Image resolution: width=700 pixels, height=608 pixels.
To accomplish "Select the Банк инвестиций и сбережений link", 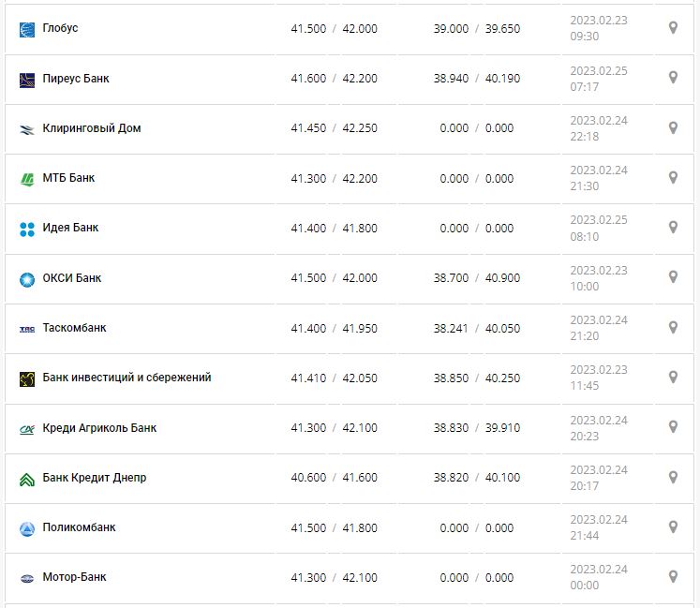I will click(127, 378).
